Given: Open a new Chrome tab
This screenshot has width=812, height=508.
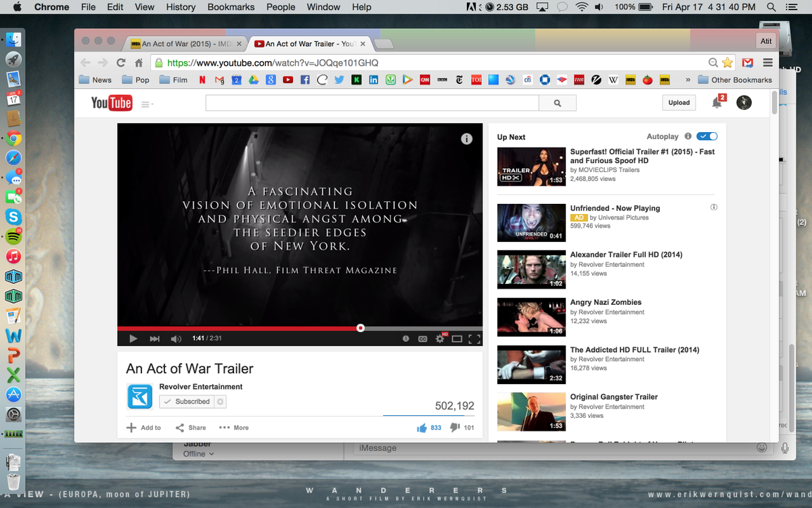Looking at the screenshot, I should 384,44.
